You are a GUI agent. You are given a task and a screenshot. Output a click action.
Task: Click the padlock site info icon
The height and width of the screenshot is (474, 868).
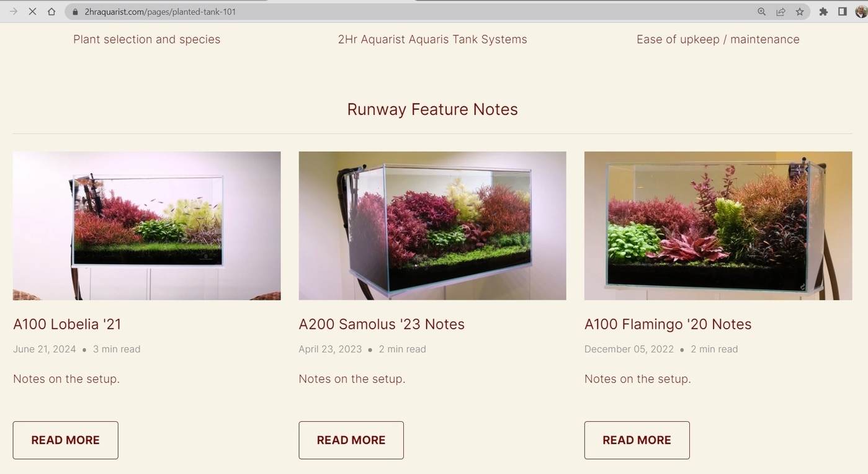coord(75,12)
